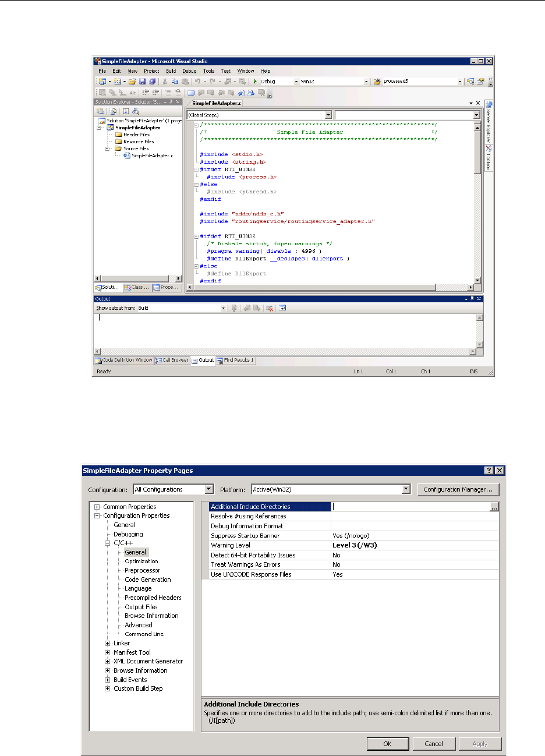Click the Warning Level property row
The width and height of the screenshot is (545, 756).
point(353,545)
